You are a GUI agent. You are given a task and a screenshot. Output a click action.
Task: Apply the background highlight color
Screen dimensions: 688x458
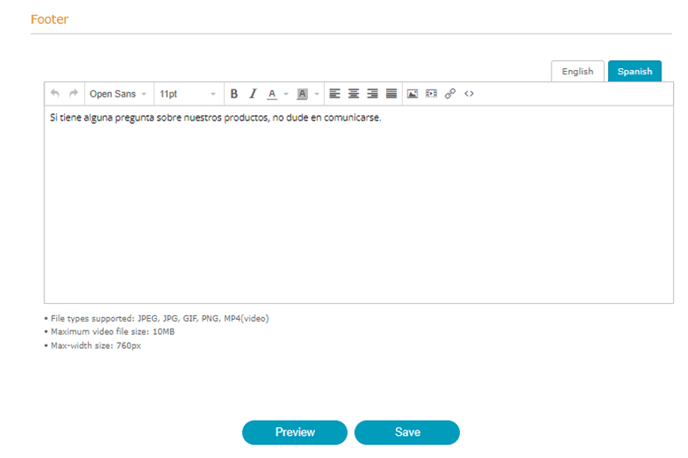pyautogui.click(x=302, y=94)
